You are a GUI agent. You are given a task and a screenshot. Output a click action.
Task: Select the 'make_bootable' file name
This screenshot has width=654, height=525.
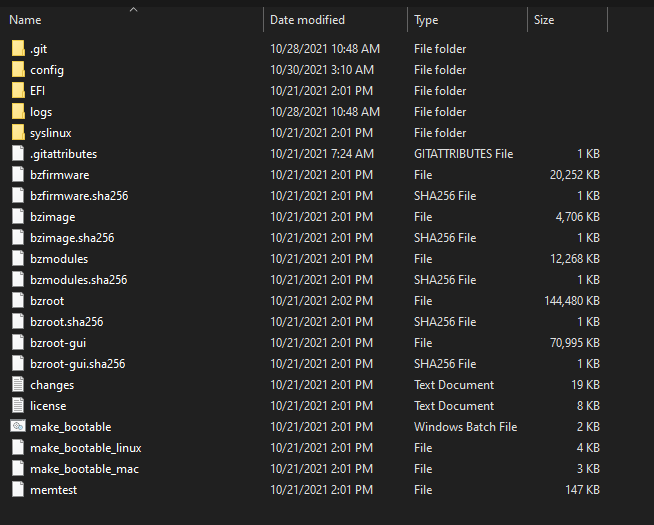coord(70,427)
